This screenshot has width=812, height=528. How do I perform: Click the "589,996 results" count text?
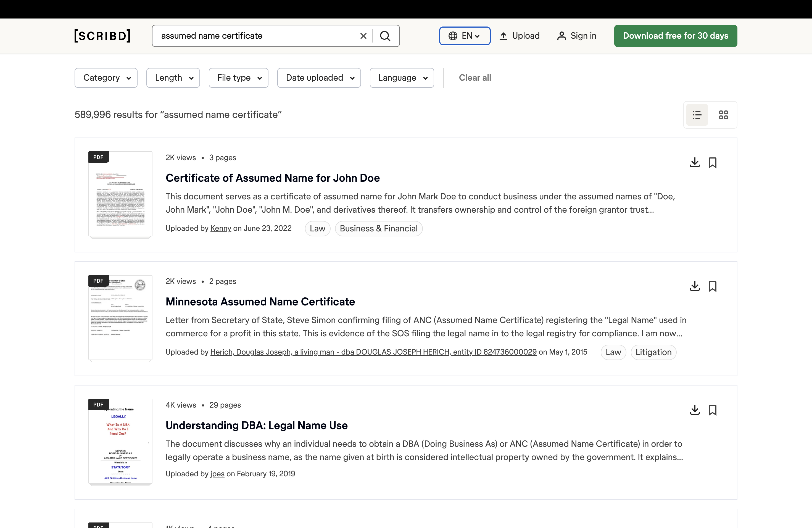[178, 115]
